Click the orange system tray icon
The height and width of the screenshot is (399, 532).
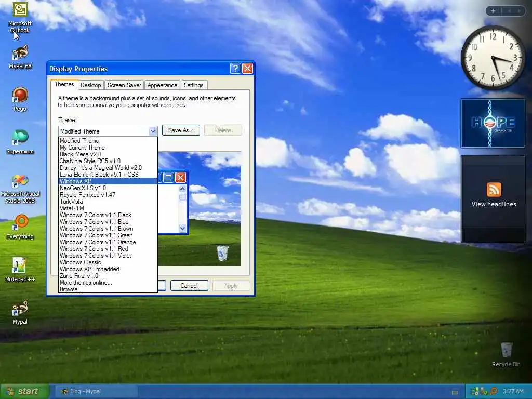point(494,392)
